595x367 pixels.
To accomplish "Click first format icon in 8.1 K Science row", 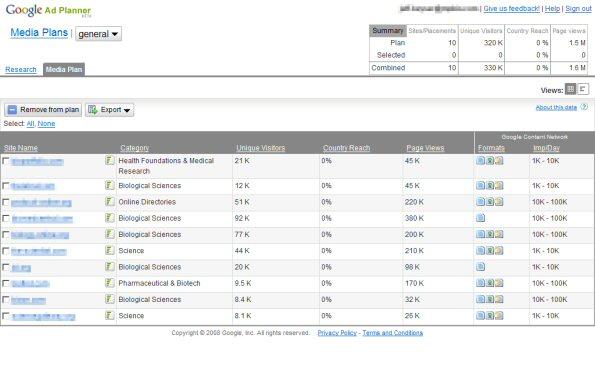I will click(480, 315).
